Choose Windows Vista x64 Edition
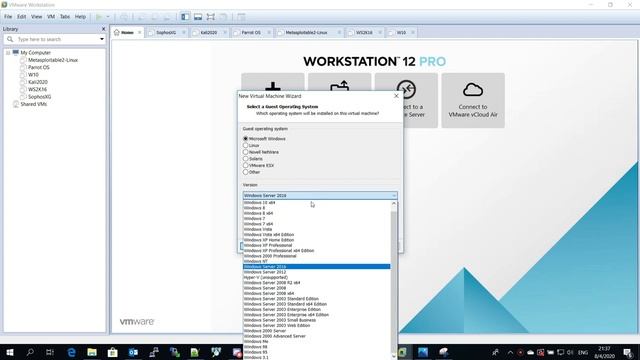This screenshot has height=360, width=640. [317, 235]
